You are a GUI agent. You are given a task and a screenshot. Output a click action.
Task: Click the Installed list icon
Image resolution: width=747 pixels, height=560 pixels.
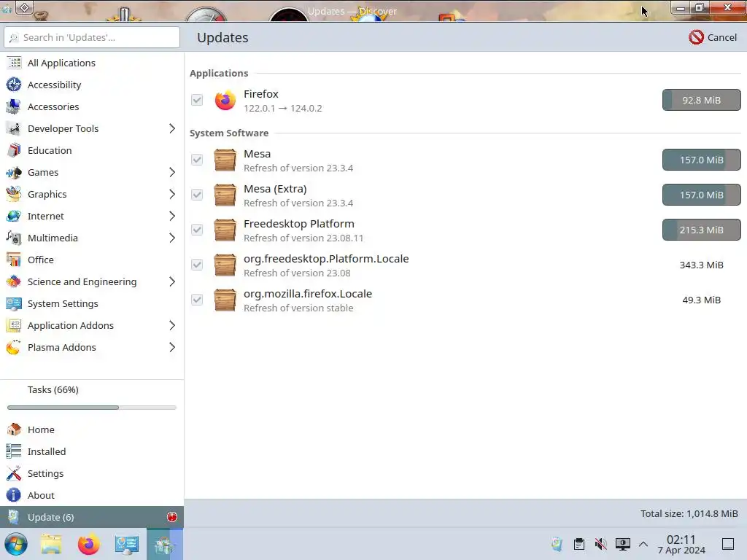(x=14, y=451)
